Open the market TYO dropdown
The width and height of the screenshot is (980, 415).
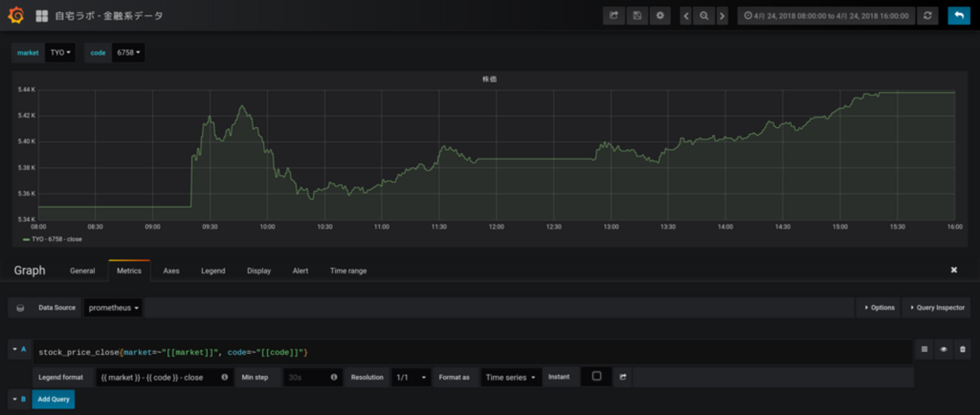click(x=60, y=53)
